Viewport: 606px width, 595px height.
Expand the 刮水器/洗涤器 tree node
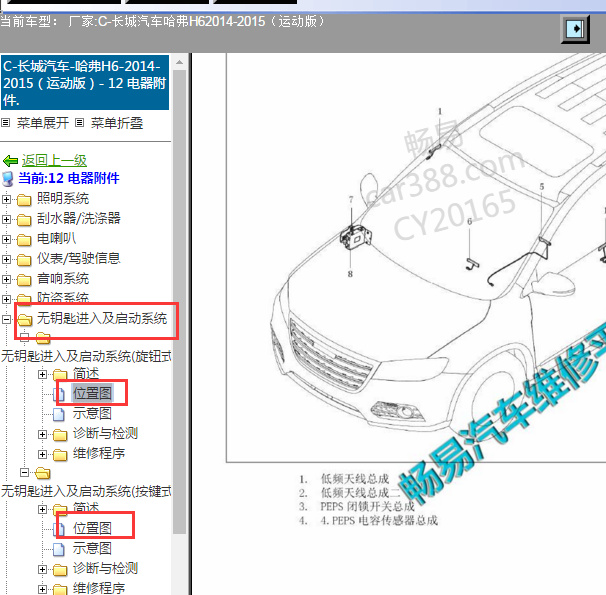point(6,219)
